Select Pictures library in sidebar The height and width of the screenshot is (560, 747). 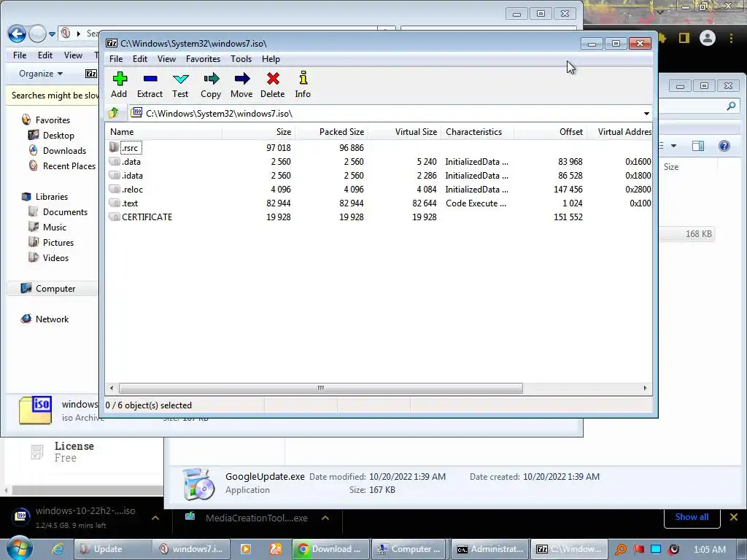(x=51, y=242)
